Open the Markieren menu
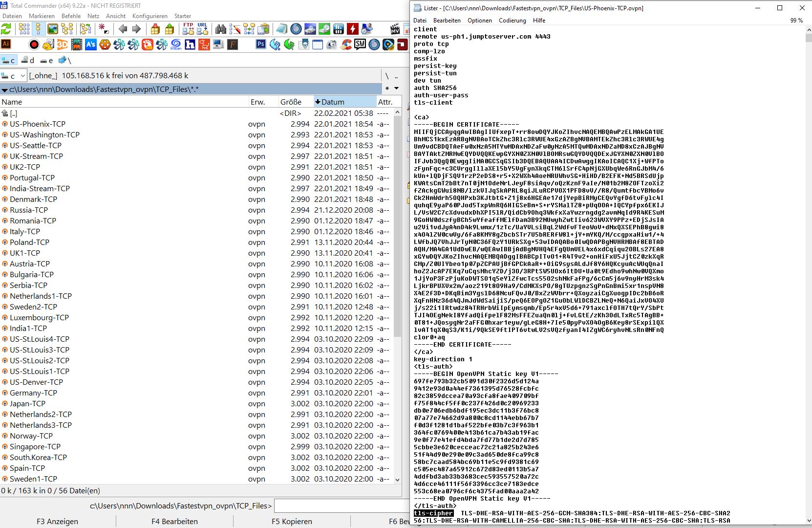 (42, 16)
